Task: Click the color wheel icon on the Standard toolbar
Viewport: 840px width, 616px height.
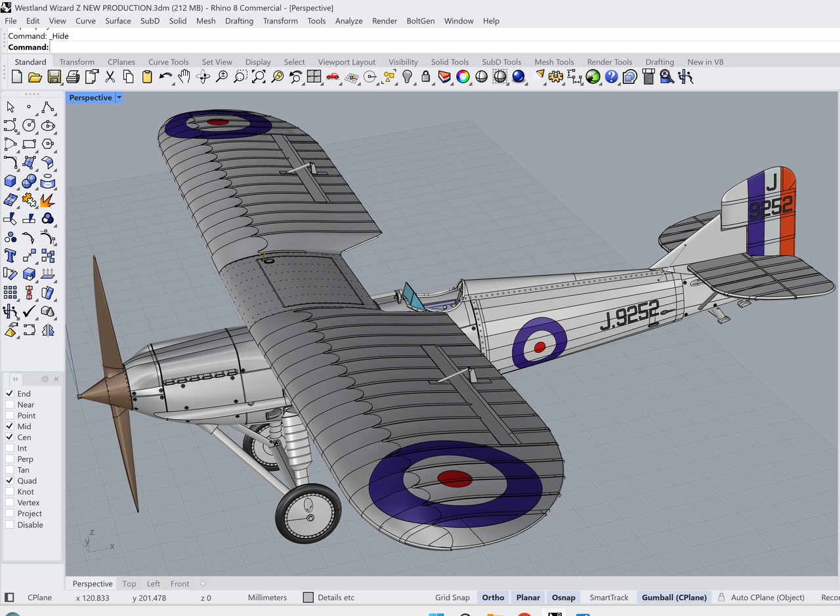Action: (463, 77)
